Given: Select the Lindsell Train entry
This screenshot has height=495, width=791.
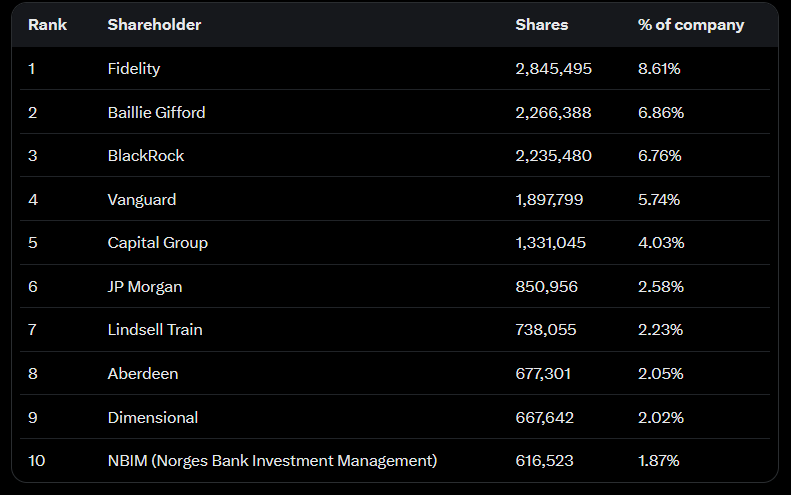Looking at the screenshot, I should 155,330.
